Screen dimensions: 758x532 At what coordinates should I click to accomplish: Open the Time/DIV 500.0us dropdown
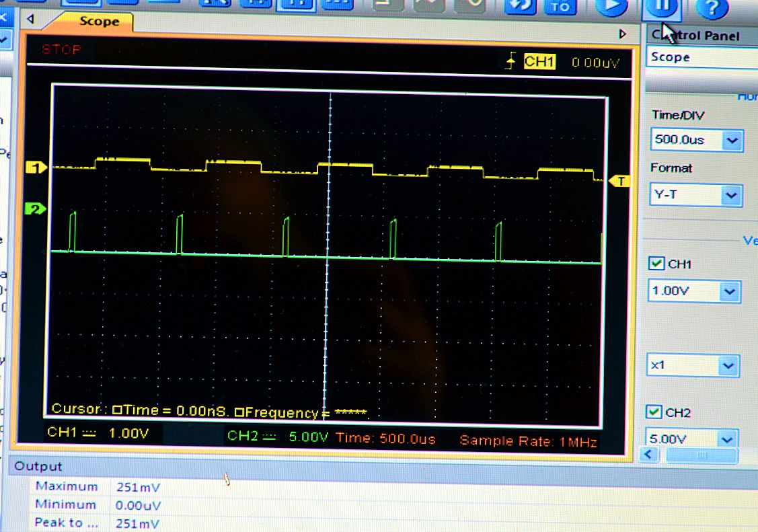coord(731,141)
